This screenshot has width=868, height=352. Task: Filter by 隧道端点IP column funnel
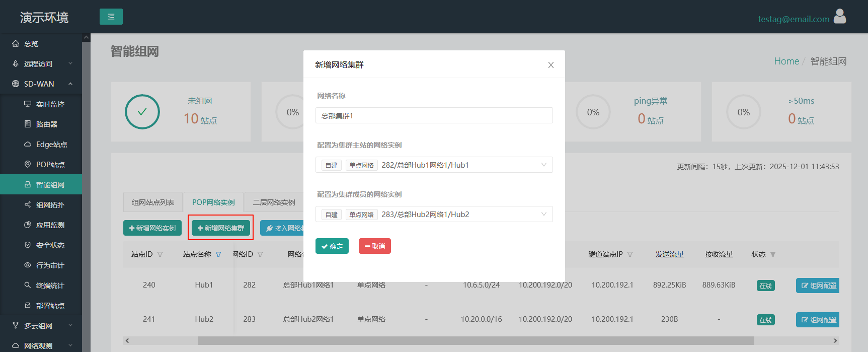(x=630, y=254)
